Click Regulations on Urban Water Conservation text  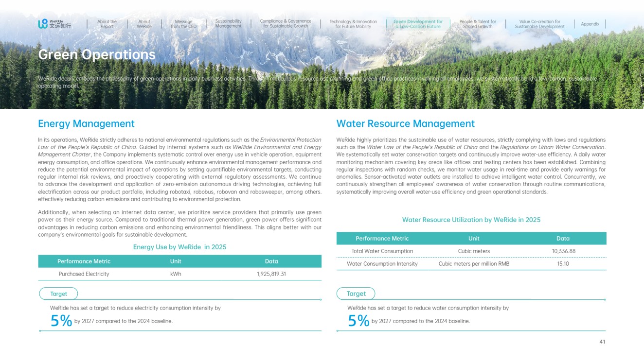click(x=552, y=147)
